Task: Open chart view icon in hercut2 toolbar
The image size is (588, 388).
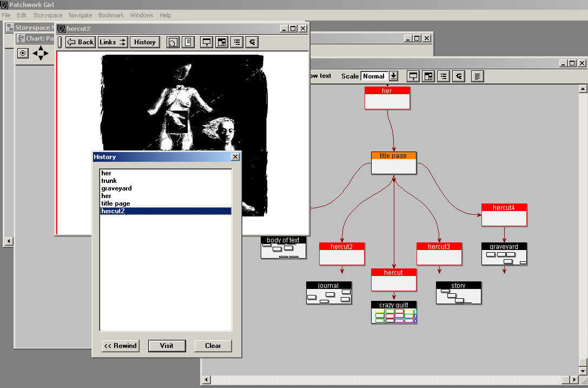Action: tap(252, 42)
